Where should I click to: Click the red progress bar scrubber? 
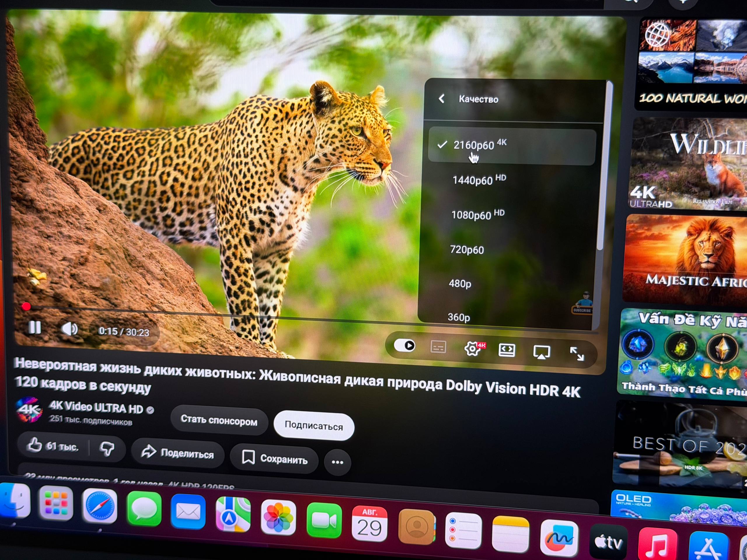(26, 307)
